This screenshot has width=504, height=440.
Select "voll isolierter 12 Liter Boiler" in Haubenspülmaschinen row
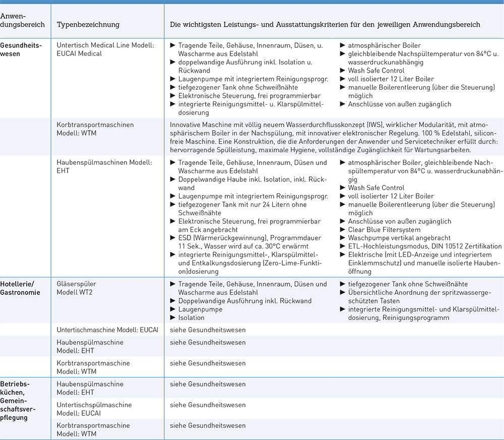tap(391, 196)
